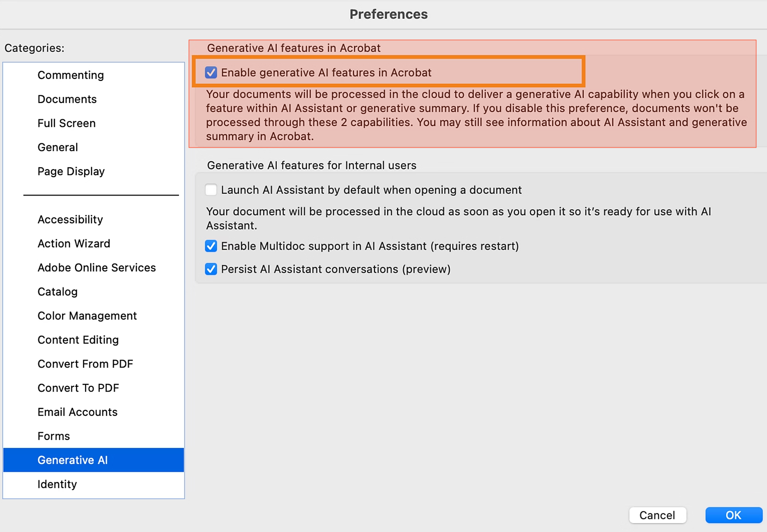Toggle Persist AI Assistant conversations checkbox

click(211, 269)
